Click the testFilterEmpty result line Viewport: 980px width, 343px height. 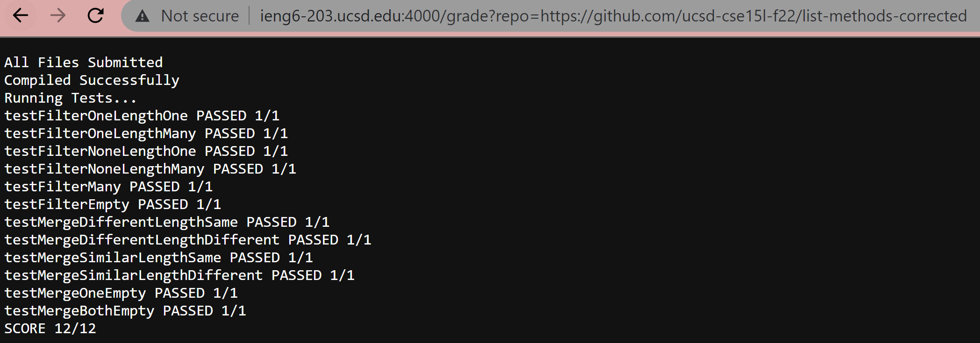tap(113, 204)
